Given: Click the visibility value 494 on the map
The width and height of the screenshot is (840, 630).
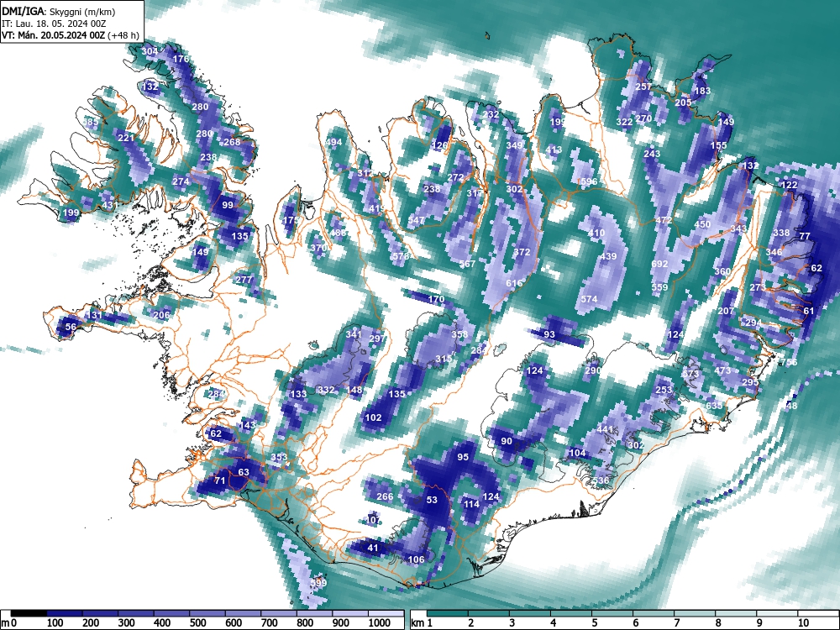Looking at the screenshot, I should (x=333, y=142).
